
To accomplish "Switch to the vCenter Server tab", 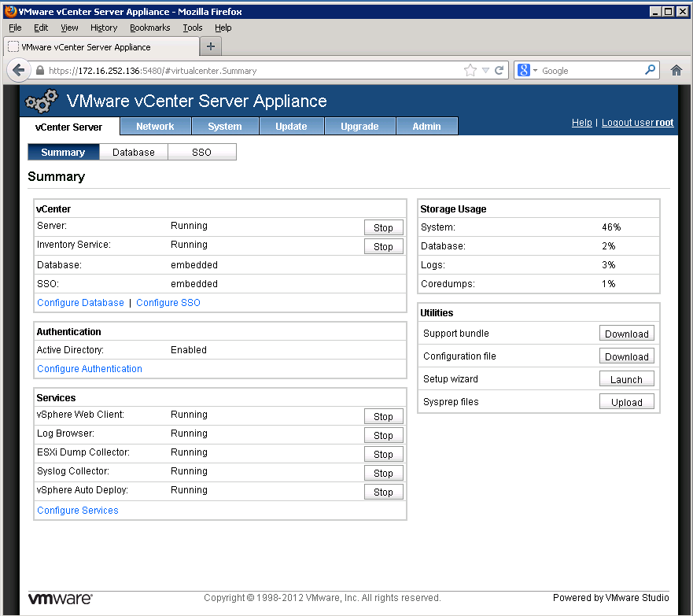I will pos(69,127).
